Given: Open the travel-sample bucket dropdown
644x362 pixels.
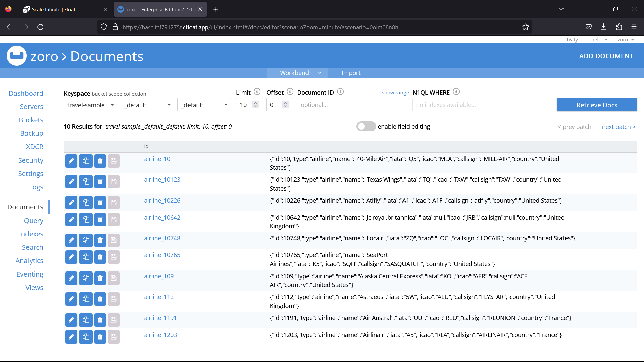Looking at the screenshot, I should (91, 105).
